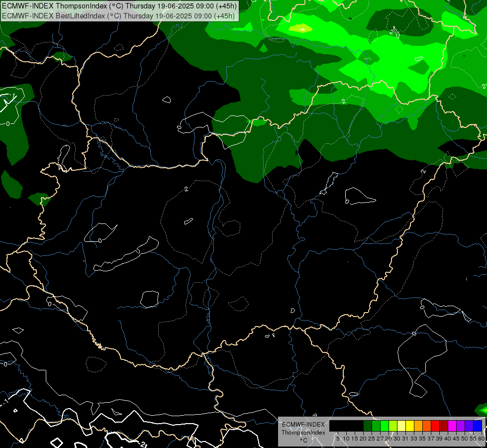Click the legend scale value 35
This screenshot has width=487, height=448.
pyautogui.click(x=422, y=439)
